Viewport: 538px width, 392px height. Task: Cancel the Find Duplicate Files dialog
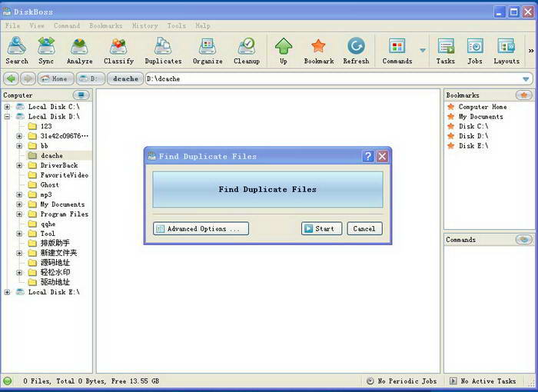[364, 228]
